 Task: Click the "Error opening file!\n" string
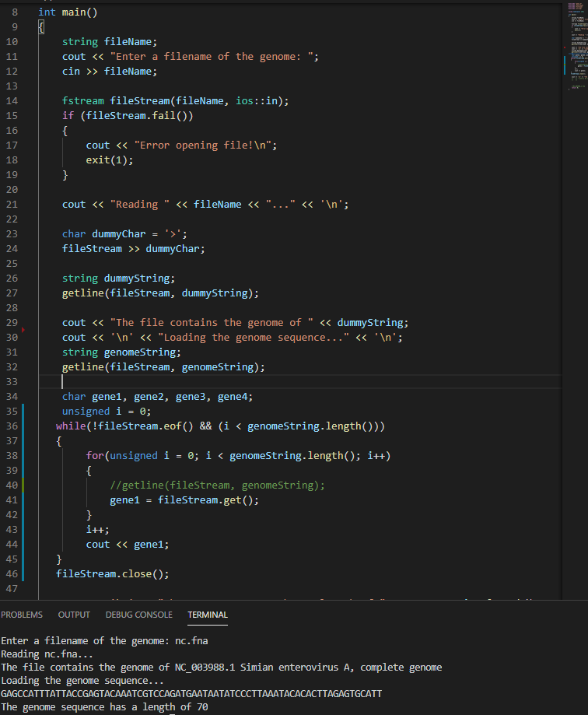(203, 145)
